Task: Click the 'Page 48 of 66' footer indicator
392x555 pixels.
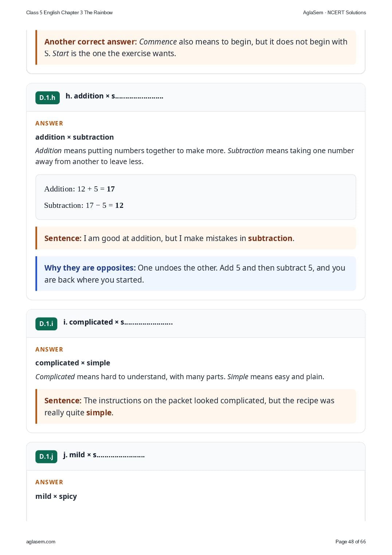Action: tap(350, 542)
